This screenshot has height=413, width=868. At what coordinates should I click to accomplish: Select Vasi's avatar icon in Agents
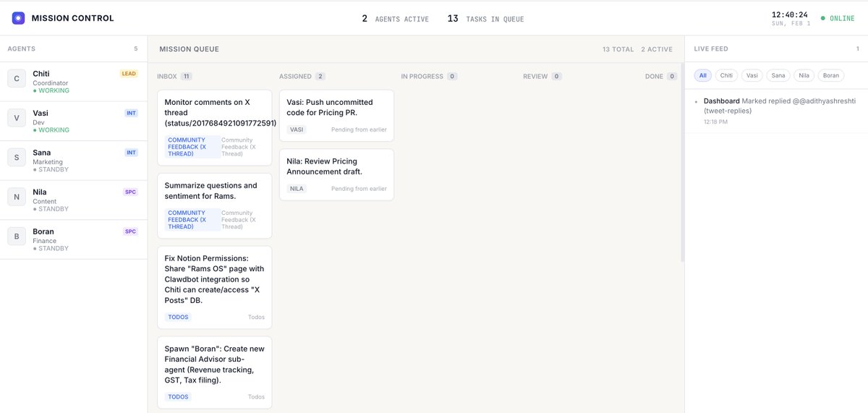click(x=17, y=119)
